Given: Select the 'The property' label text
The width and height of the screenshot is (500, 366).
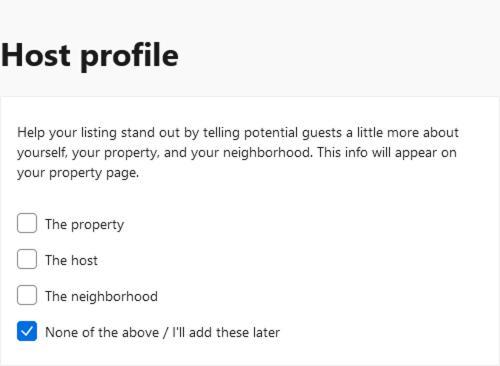Looking at the screenshot, I should coord(85,225).
